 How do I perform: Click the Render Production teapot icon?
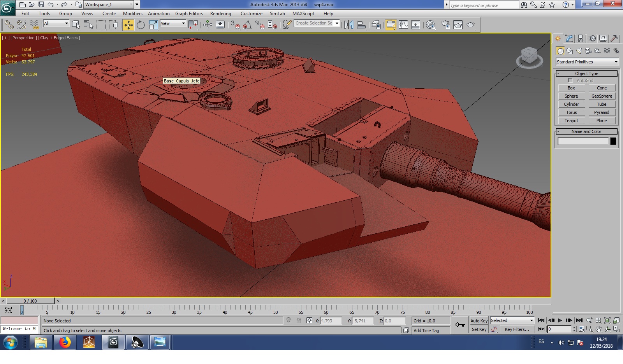(x=471, y=25)
